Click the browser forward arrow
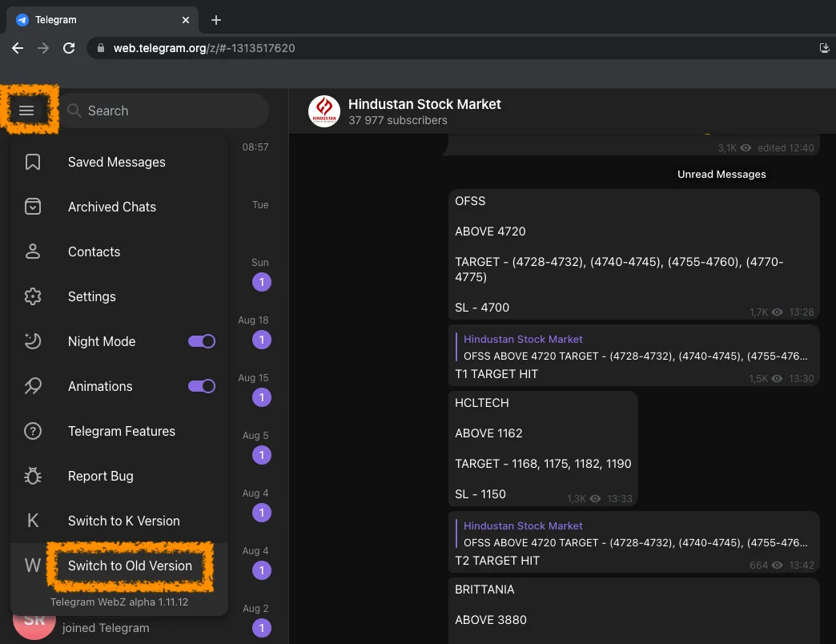 pyautogui.click(x=43, y=48)
